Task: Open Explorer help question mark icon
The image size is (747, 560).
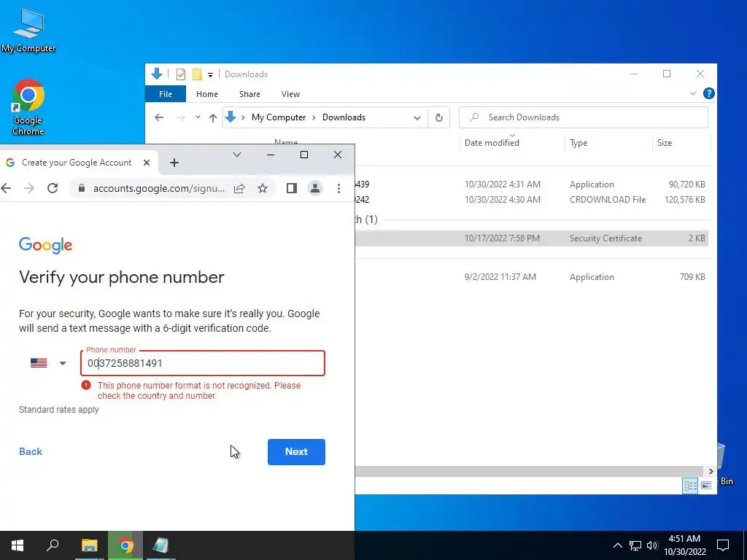Action: (x=709, y=94)
